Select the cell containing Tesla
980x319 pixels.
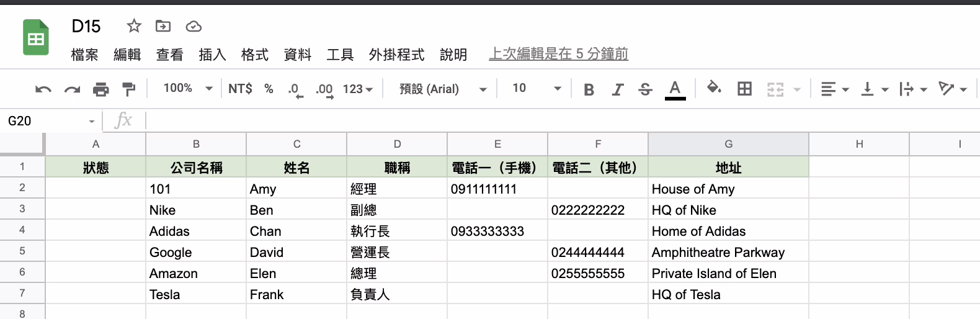click(x=196, y=294)
